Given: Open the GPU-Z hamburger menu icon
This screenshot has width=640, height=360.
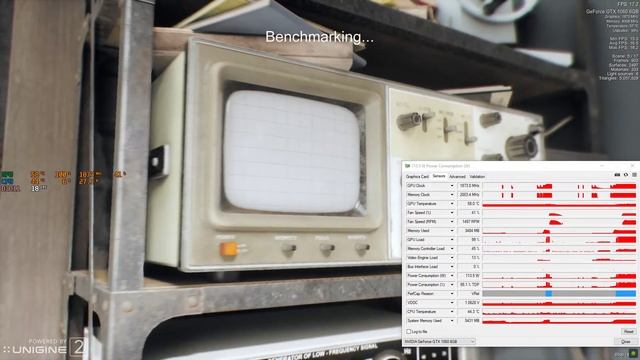Looking at the screenshot, I should 634,175.
